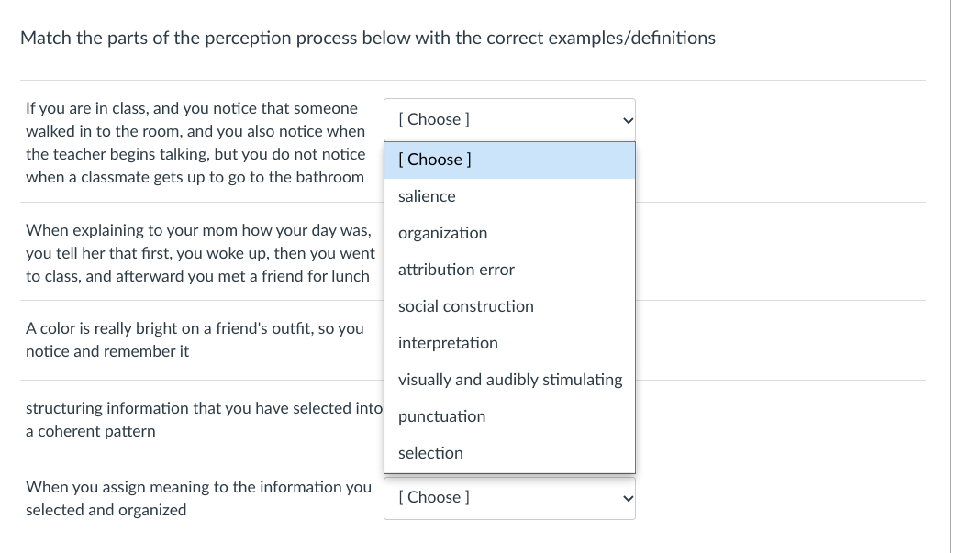Open the dropdown for assigning meaning question

tap(508, 497)
